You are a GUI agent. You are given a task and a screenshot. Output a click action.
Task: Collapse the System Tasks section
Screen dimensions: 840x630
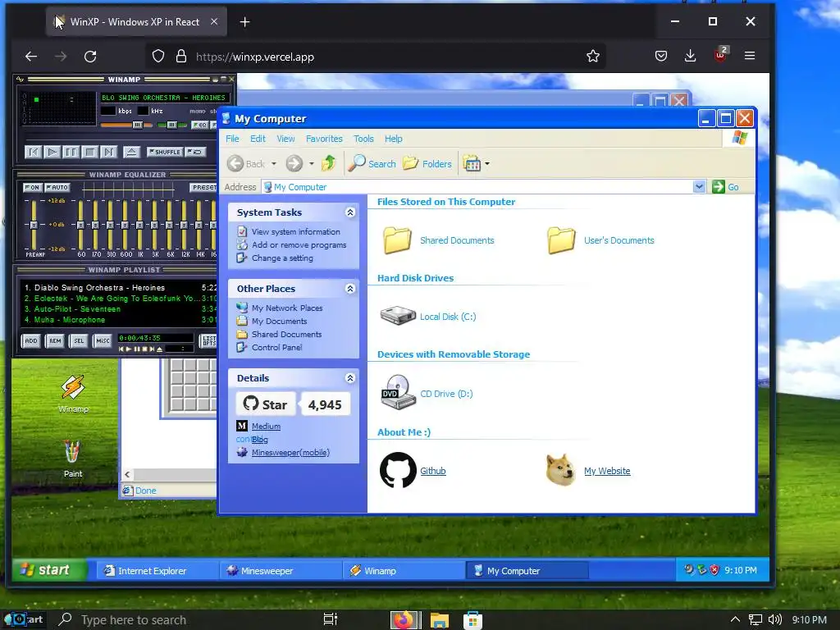point(350,212)
